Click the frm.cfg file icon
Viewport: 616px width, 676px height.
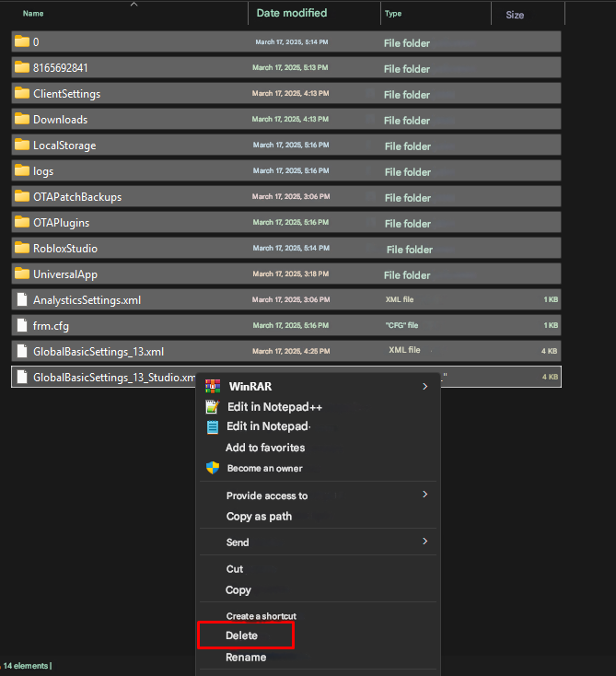click(22, 325)
